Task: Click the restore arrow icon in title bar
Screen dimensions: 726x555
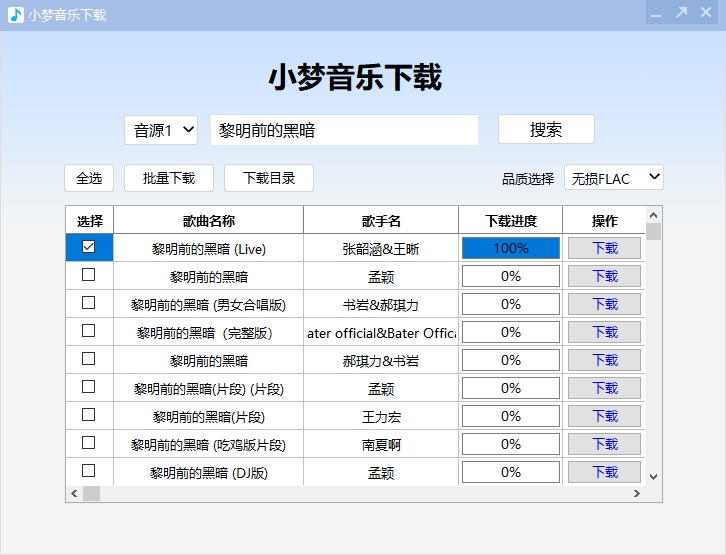Action: 681,12
